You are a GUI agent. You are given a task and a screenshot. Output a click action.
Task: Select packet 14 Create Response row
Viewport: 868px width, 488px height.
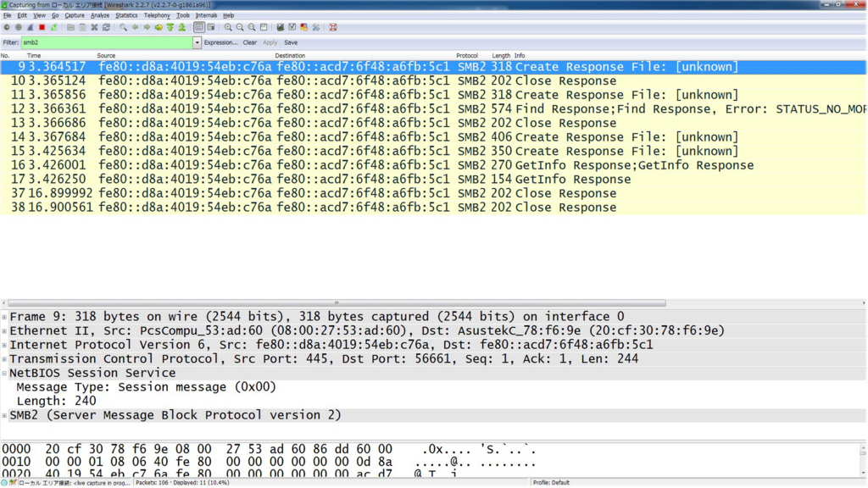pyautogui.click(x=433, y=137)
